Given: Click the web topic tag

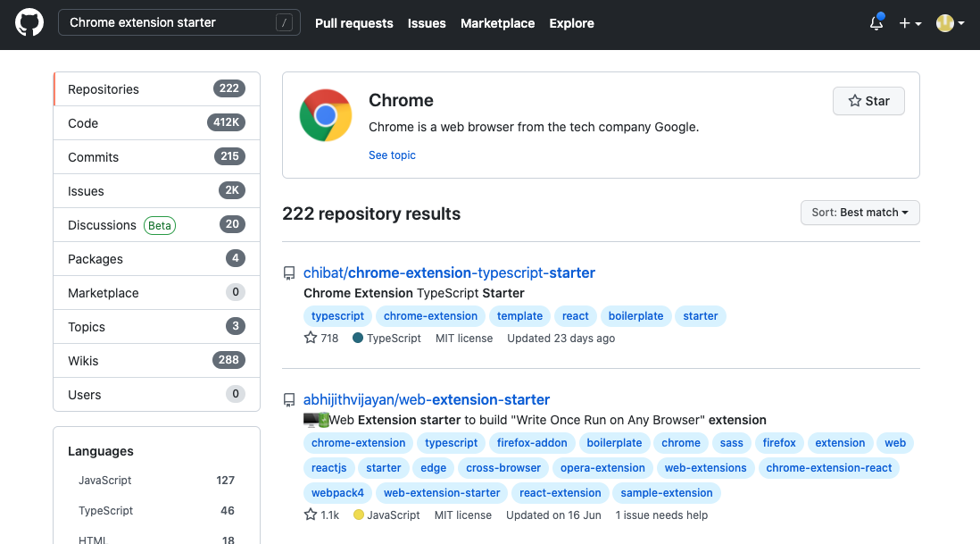Looking at the screenshot, I should [895, 443].
